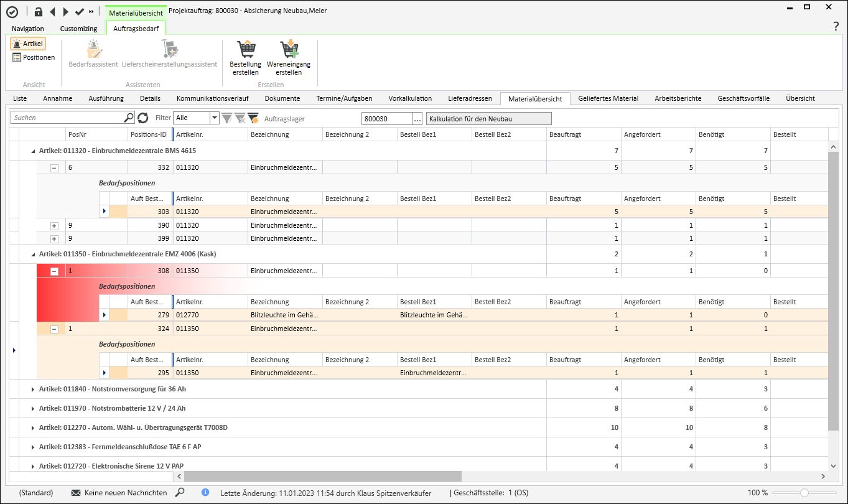
Task: Click the Wareneingang erstellen cart icon
Action: coord(289,50)
